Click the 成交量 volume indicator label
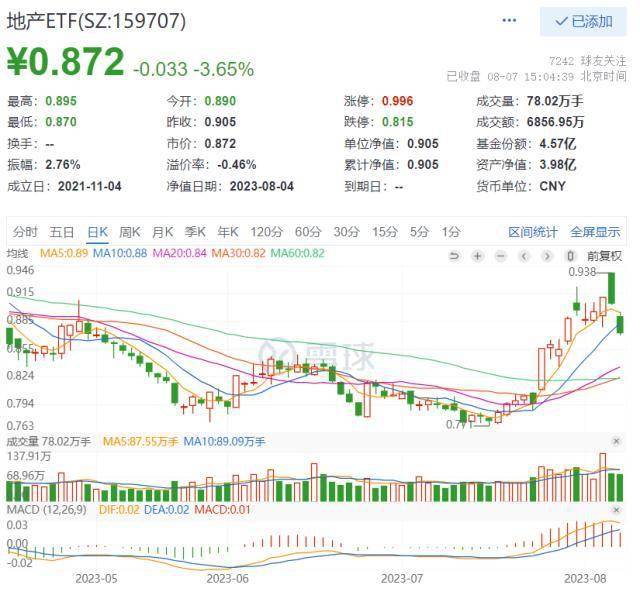Viewport: 640px width, 595px height. point(21,441)
